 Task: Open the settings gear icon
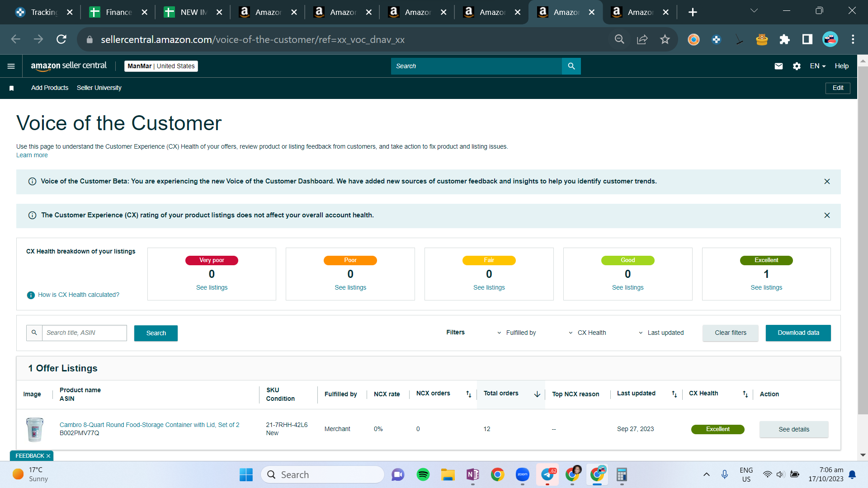pos(797,66)
